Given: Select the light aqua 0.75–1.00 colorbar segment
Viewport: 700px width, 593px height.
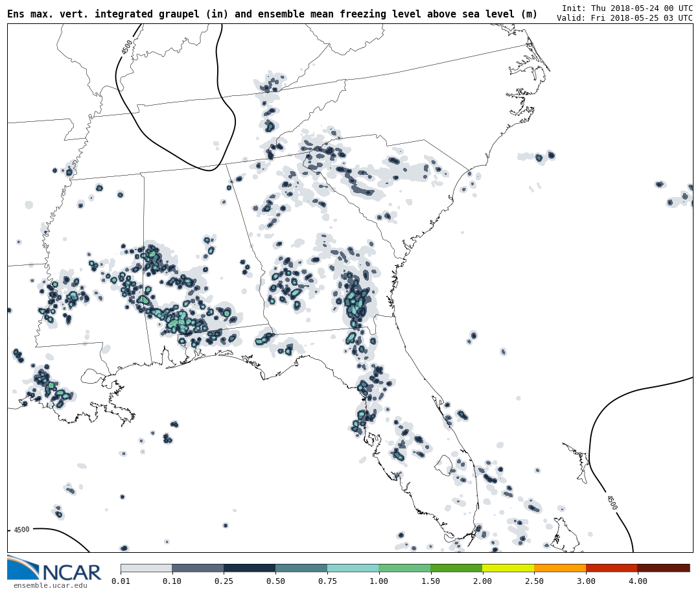Looking at the screenshot, I should click(x=353, y=568).
